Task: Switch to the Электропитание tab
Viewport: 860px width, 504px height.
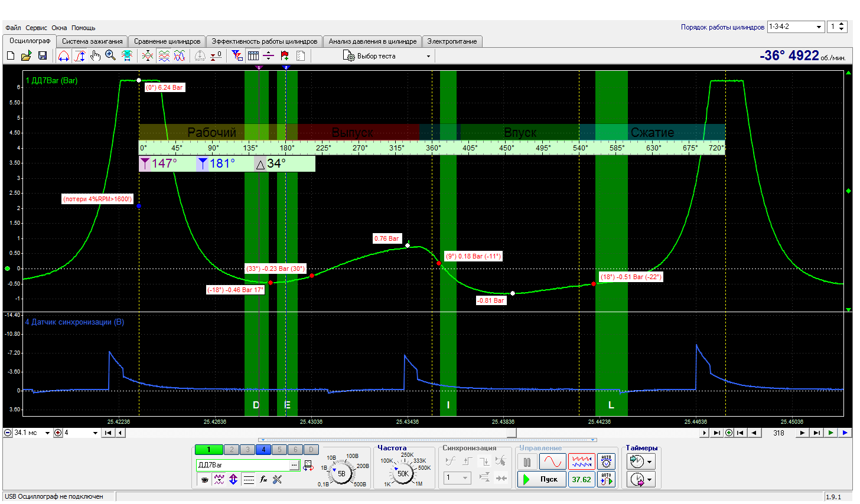Action: pos(452,41)
